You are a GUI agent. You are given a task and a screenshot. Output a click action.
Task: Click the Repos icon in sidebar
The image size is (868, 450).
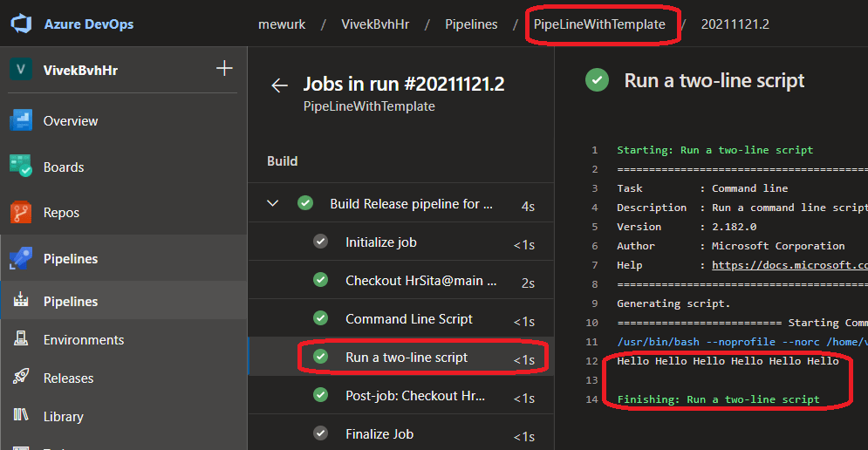coord(21,212)
